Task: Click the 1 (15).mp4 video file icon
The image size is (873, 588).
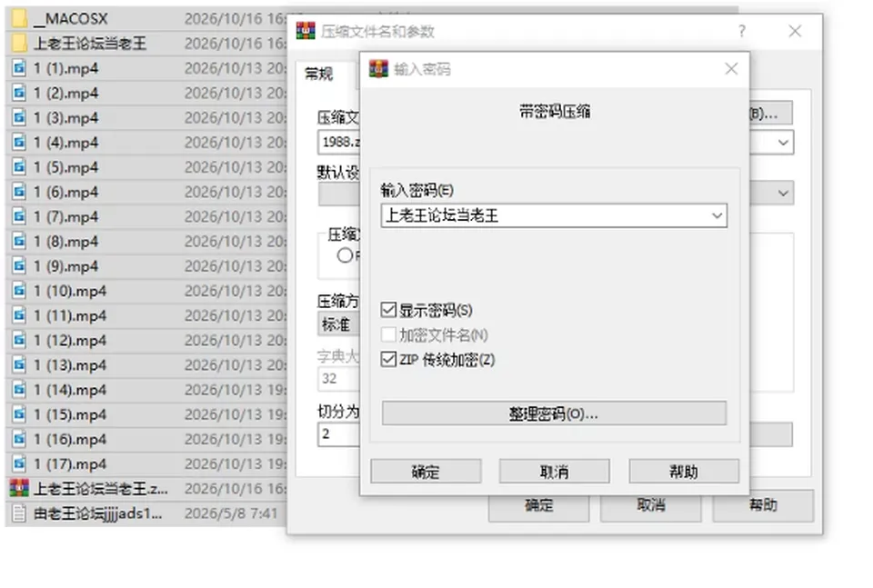Action: 19,414
